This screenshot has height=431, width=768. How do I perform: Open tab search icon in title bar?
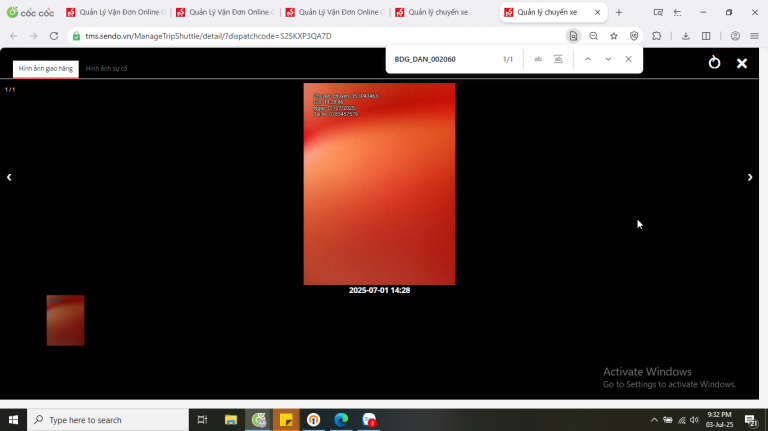point(658,12)
